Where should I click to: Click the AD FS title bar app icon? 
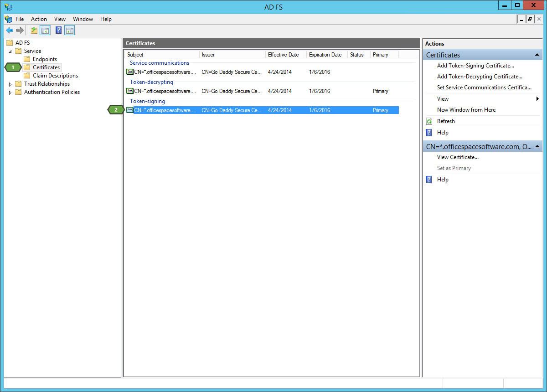click(x=8, y=7)
